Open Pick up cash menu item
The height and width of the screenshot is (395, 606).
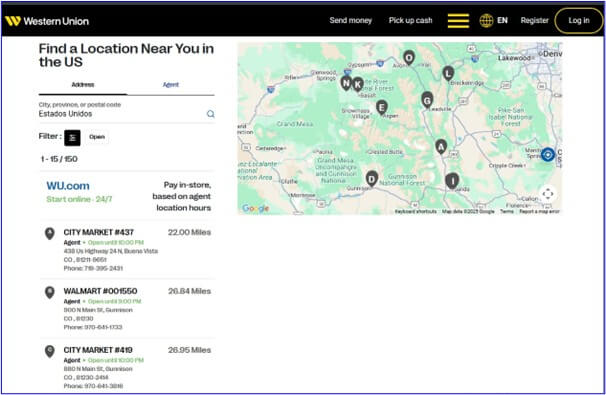[410, 20]
